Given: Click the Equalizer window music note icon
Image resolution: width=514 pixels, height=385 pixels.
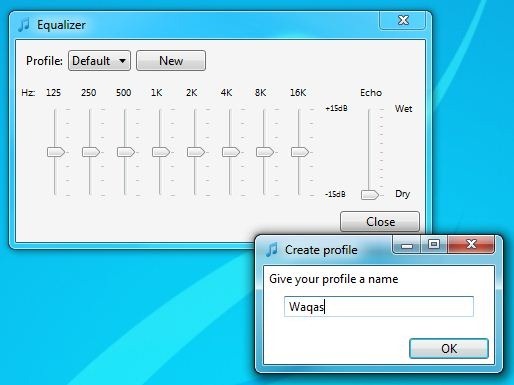Looking at the screenshot, I should tap(24, 25).
